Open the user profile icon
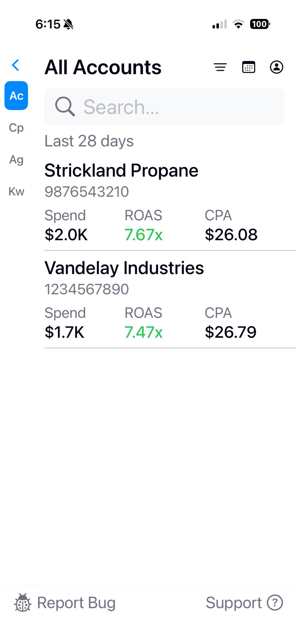The width and height of the screenshot is (296, 644). (276, 67)
